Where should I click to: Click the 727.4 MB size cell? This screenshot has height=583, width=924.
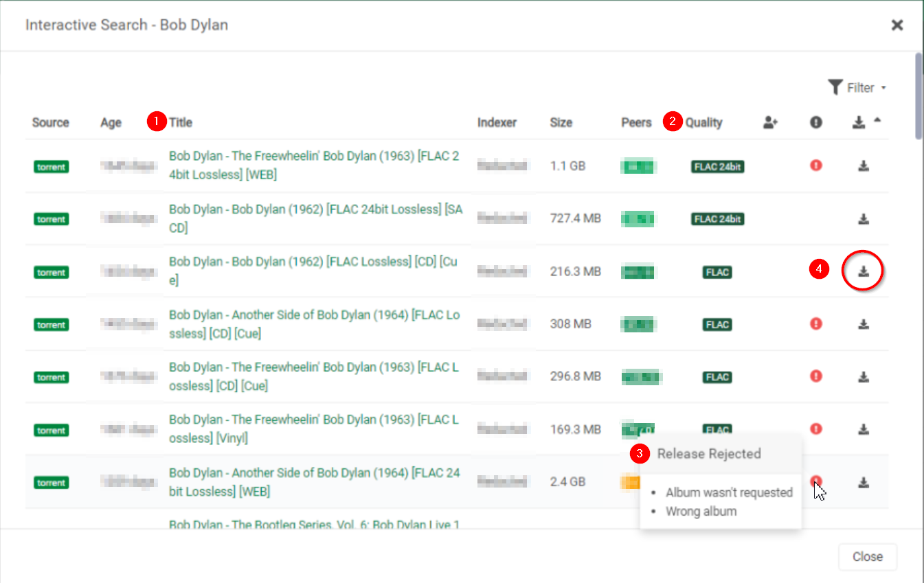pos(575,218)
